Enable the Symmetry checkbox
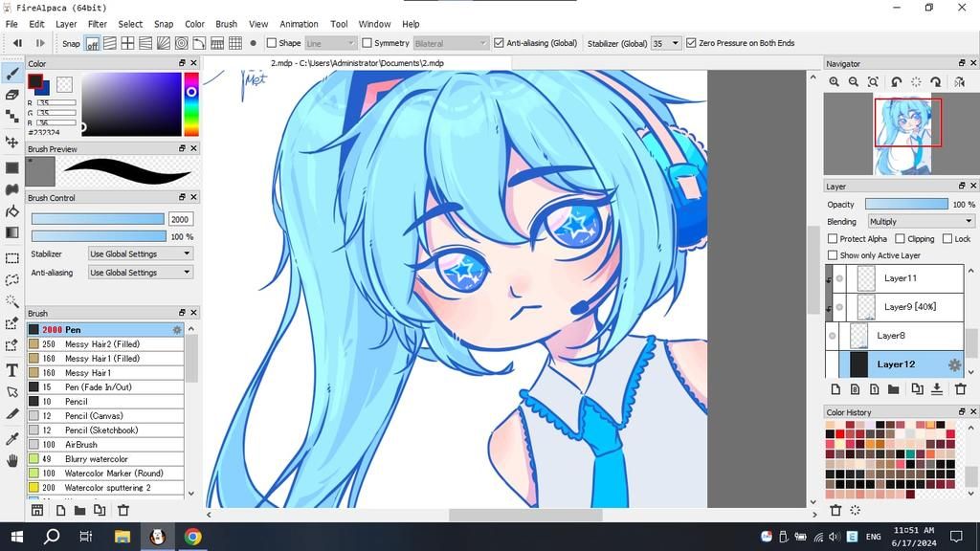The height and width of the screenshot is (551, 980). click(x=367, y=43)
